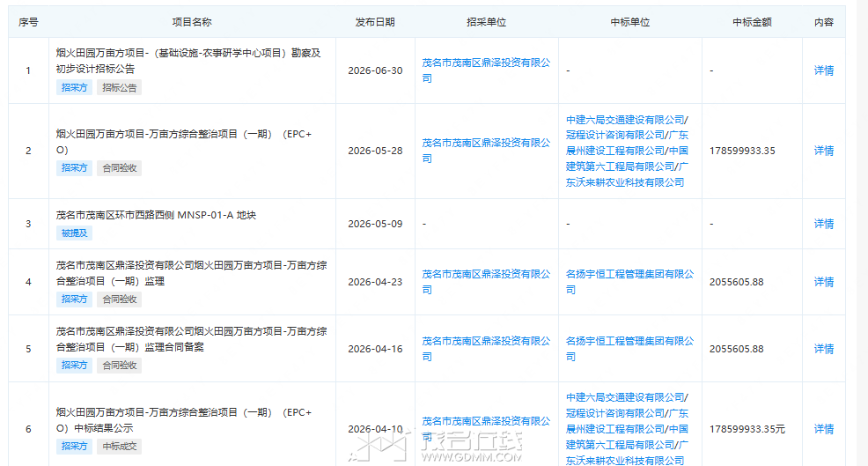Click date 2026-04-23
Screen dimensions: 868x466
(x=375, y=282)
